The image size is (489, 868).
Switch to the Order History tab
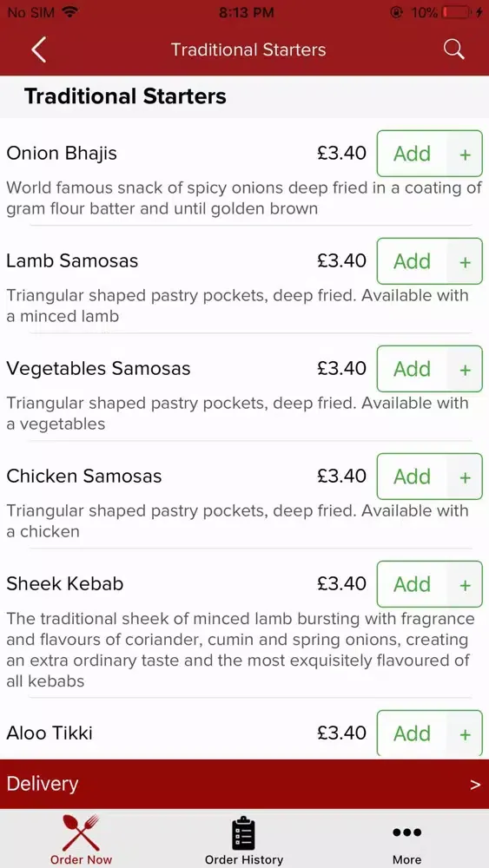244,840
